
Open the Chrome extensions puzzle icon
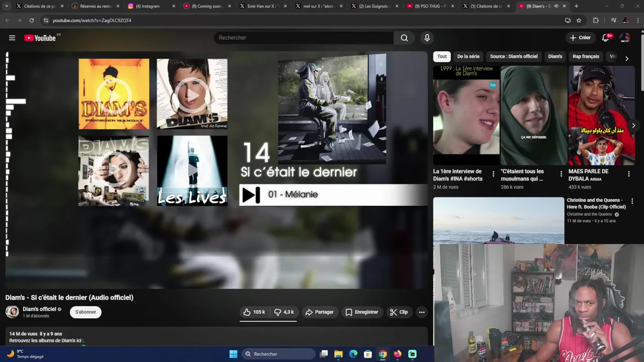click(x=596, y=20)
